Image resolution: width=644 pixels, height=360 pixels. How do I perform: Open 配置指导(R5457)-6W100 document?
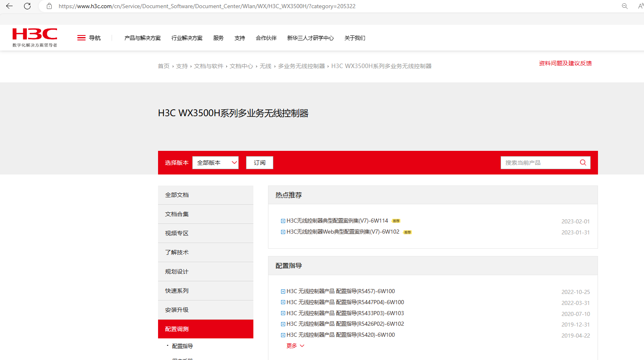341,292
